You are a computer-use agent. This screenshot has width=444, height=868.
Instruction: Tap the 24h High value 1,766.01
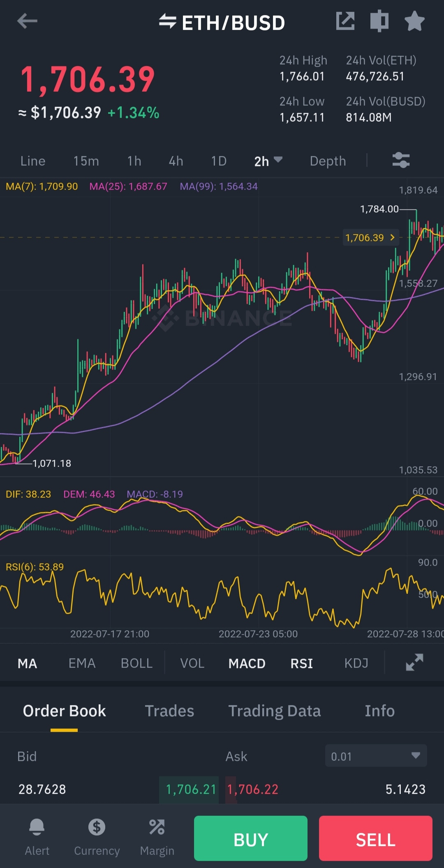pyautogui.click(x=302, y=76)
